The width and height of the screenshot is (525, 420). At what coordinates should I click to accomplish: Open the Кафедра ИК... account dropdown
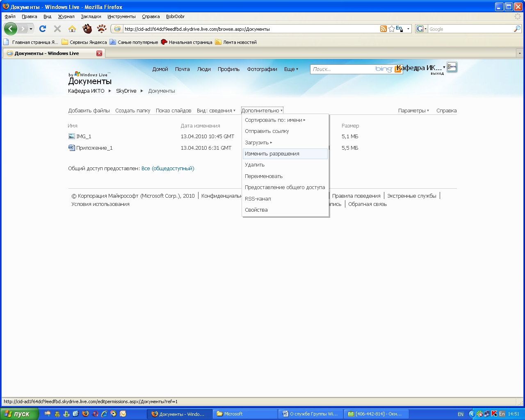tap(421, 68)
